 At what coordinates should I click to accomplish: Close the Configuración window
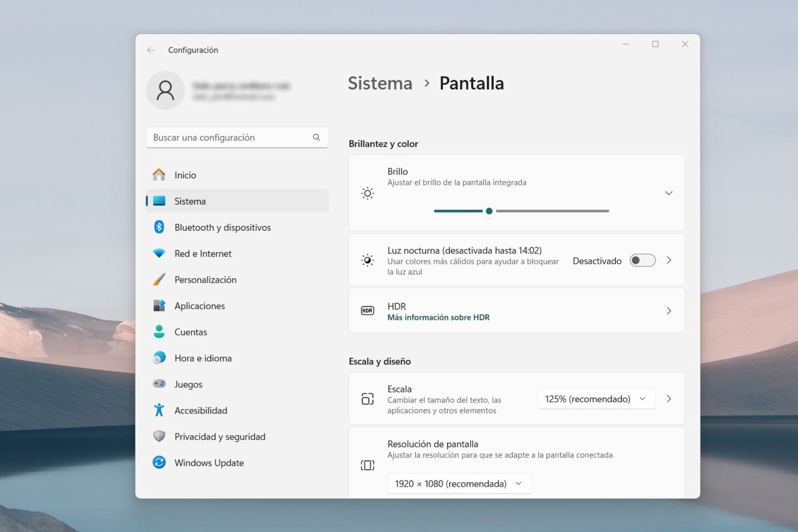(685, 44)
